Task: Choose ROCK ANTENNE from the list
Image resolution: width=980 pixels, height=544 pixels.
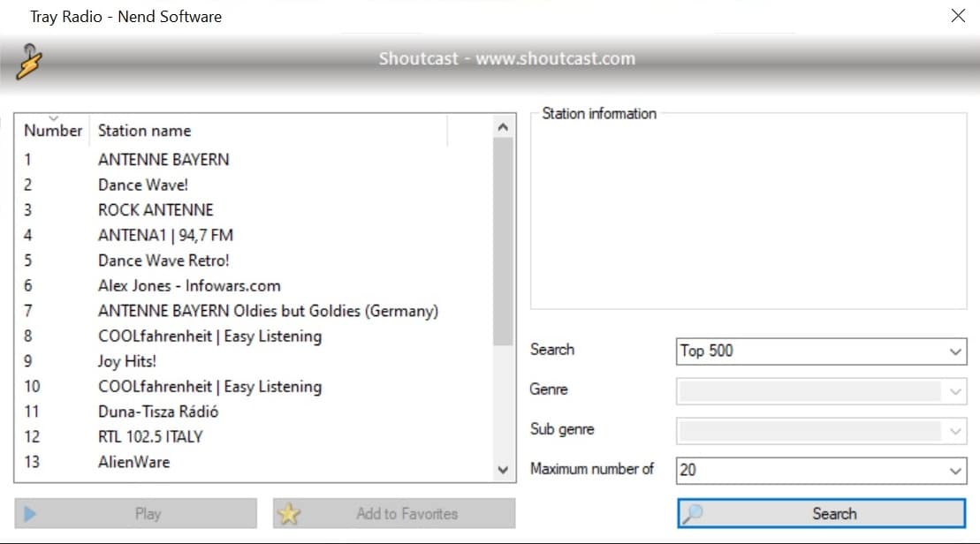Action: pyautogui.click(x=156, y=210)
